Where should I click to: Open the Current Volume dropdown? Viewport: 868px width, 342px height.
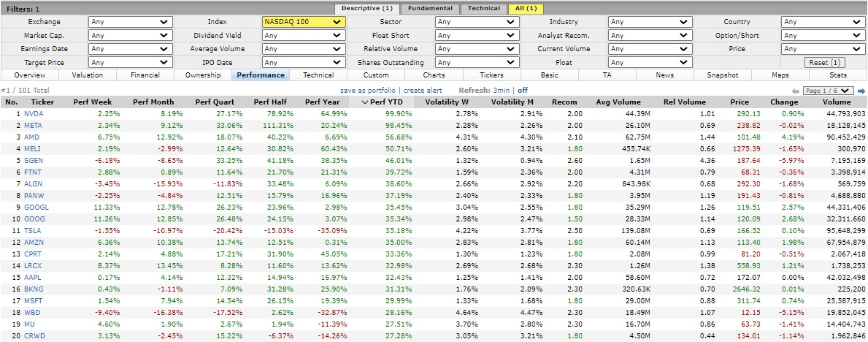650,49
